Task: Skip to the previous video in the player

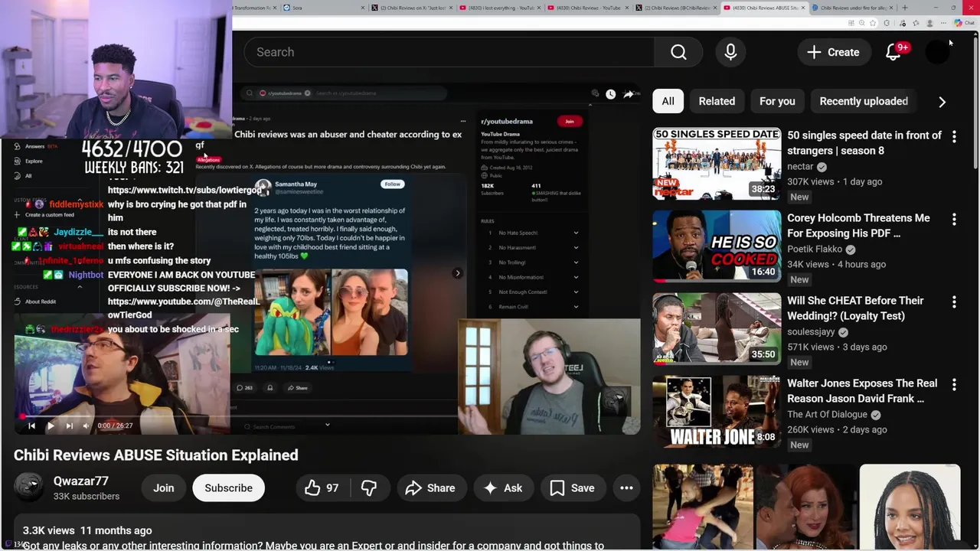Action: pos(31,425)
